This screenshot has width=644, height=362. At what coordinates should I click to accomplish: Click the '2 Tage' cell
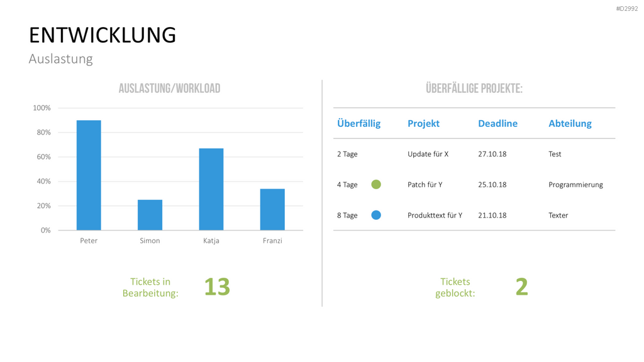coord(347,154)
